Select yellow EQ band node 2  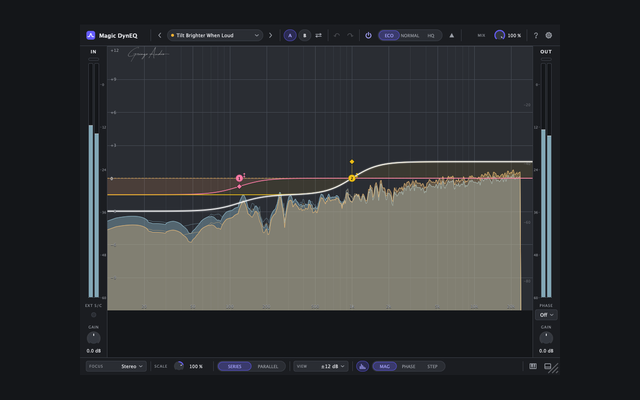(352, 178)
